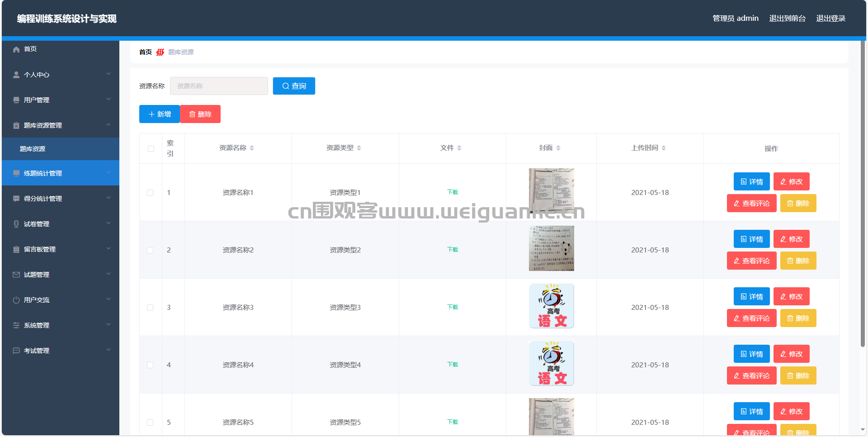Expand 用户管理 menu chevron

coord(108,99)
